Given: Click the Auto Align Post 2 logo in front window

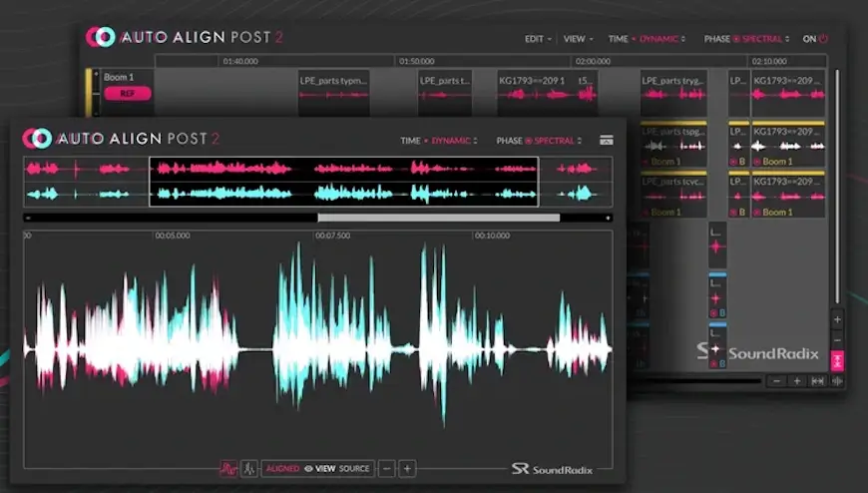Looking at the screenshot, I should coord(122,139).
